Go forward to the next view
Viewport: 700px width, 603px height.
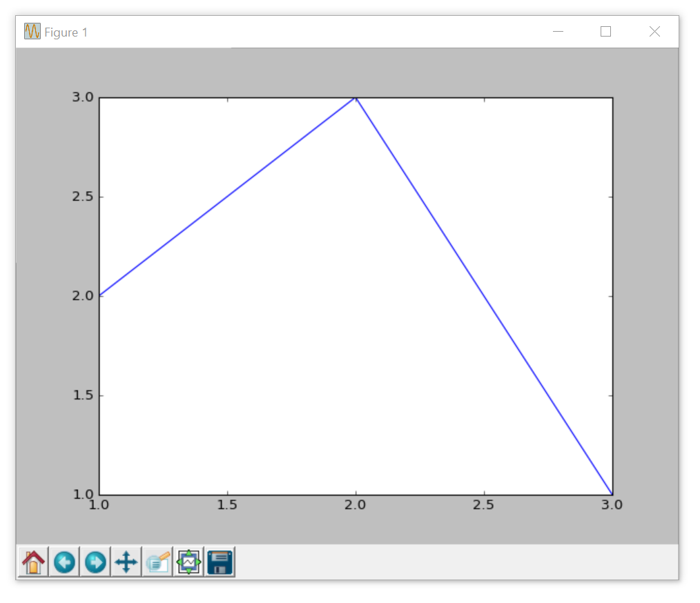tap(95, 562)
